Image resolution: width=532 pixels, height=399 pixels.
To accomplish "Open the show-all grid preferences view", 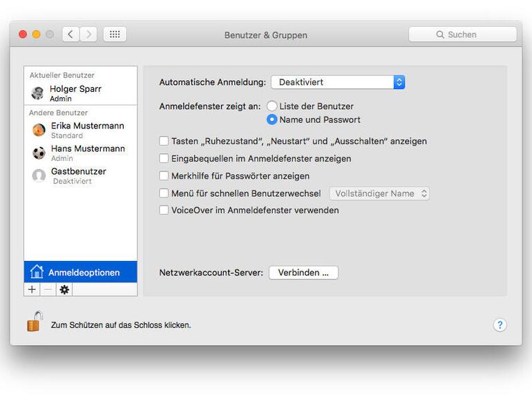I will coord(115,35).
